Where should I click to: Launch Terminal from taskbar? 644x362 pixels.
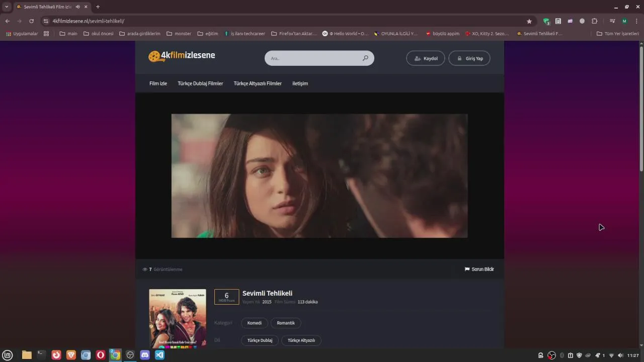pos(41,355)
